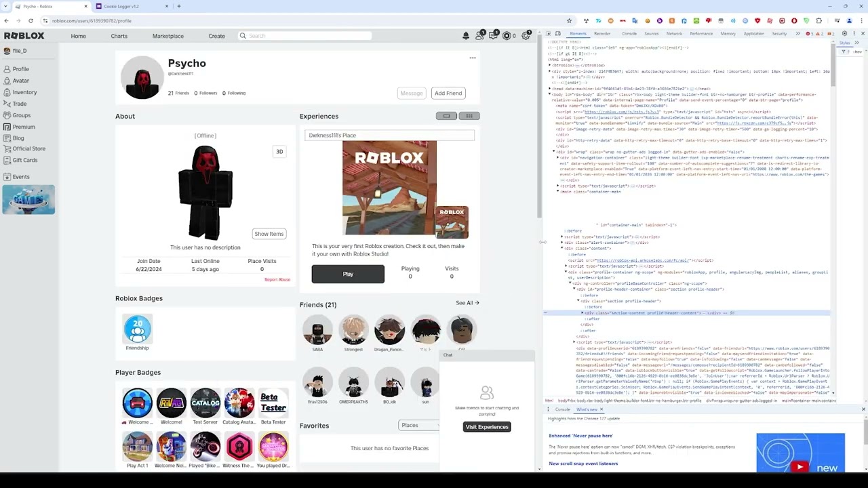Open the See All friends link

click(467, 303)
